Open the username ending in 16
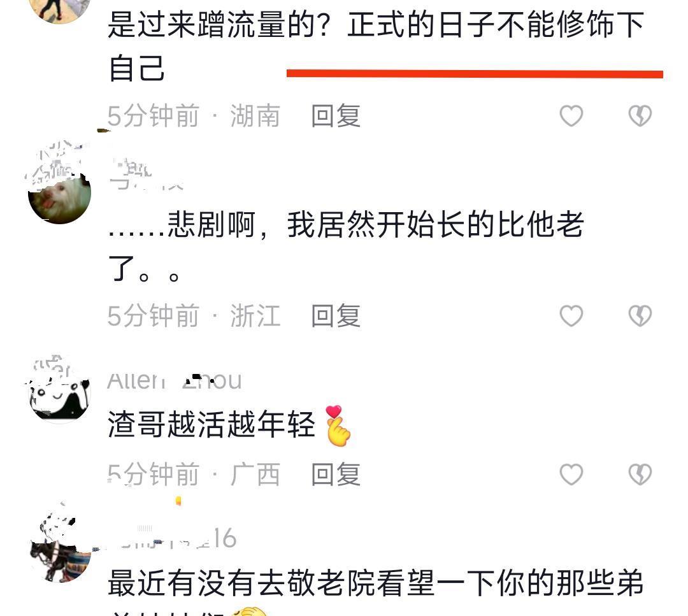The height and width of the screenshot is (616, 688). point(173,538)
